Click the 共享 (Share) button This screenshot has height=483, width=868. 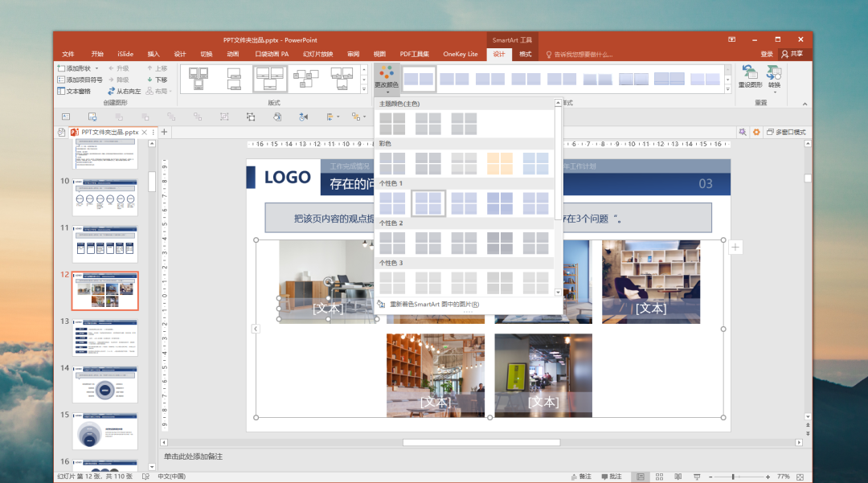[792, 54]
